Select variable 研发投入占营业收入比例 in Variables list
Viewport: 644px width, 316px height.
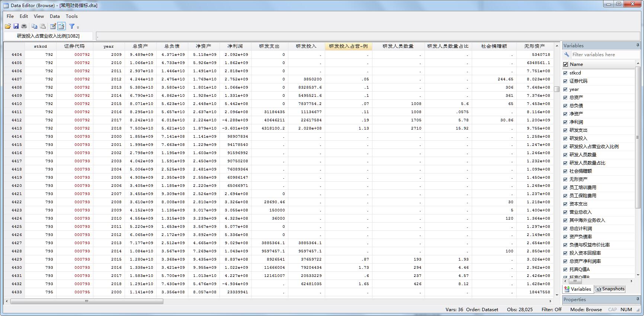click(594, 147)
